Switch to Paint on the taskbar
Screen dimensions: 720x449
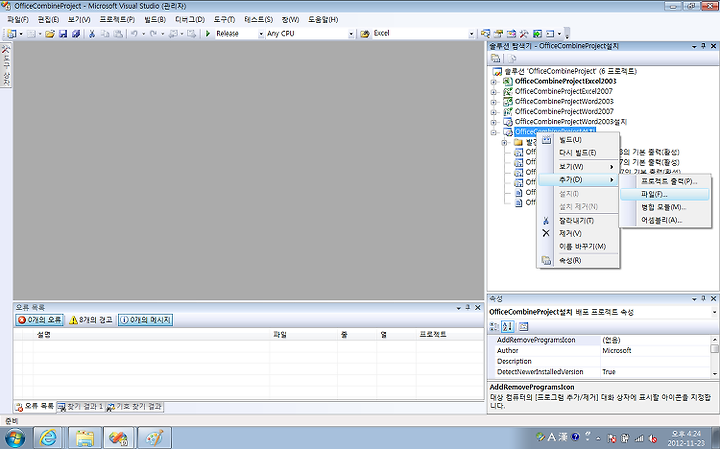pos(154,438)
